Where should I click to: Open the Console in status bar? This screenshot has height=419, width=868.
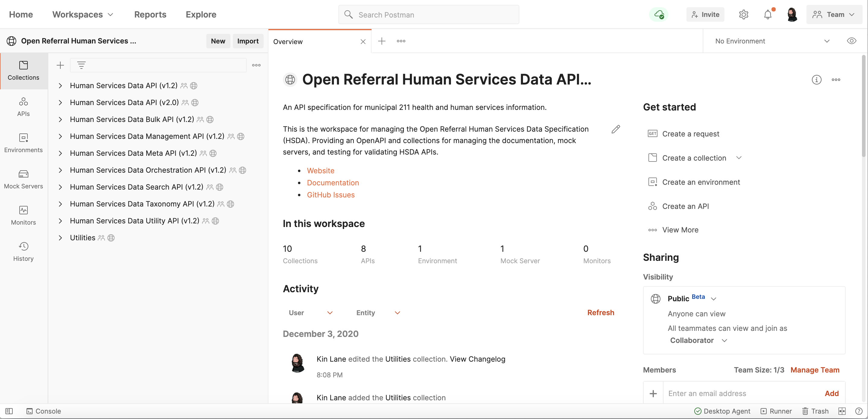point(44,411)
